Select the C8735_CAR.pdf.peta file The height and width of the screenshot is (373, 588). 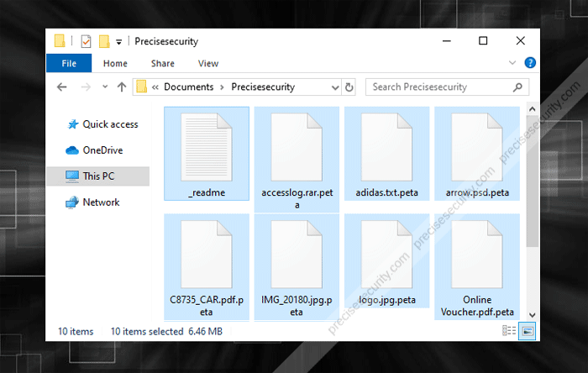(207, 267)
